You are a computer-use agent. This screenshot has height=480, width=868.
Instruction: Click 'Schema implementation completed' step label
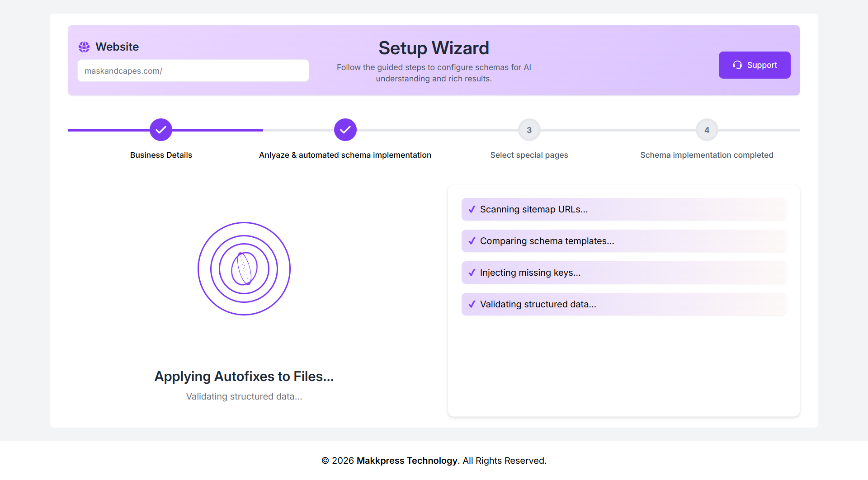(707, 155)
